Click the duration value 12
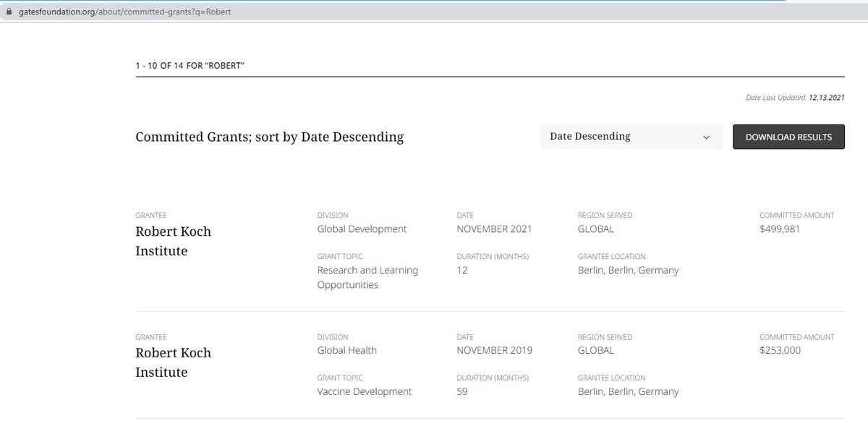This screenshot has height=421, width=868. tap(462, 271)
